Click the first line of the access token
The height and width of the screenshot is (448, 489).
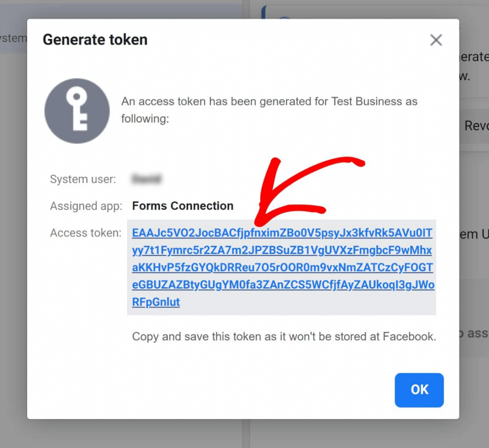(282, 233)
